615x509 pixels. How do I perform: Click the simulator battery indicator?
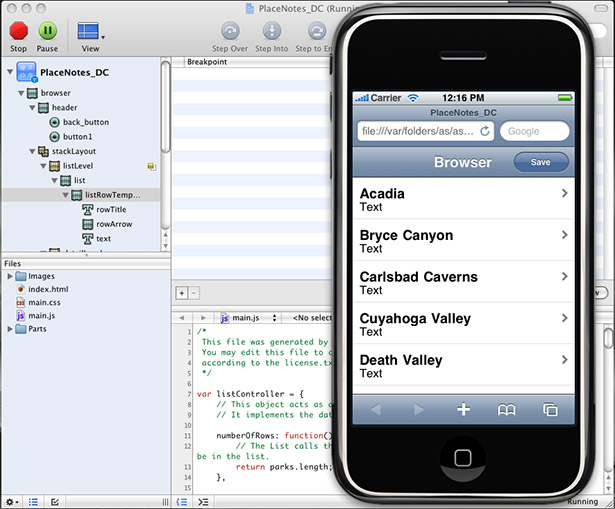tap(565, 98)
